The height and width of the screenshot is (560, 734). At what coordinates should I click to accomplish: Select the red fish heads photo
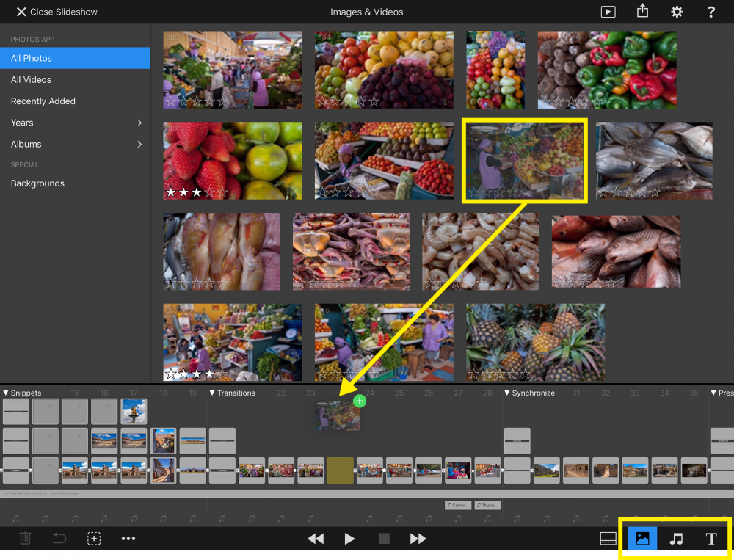[616, 252]
